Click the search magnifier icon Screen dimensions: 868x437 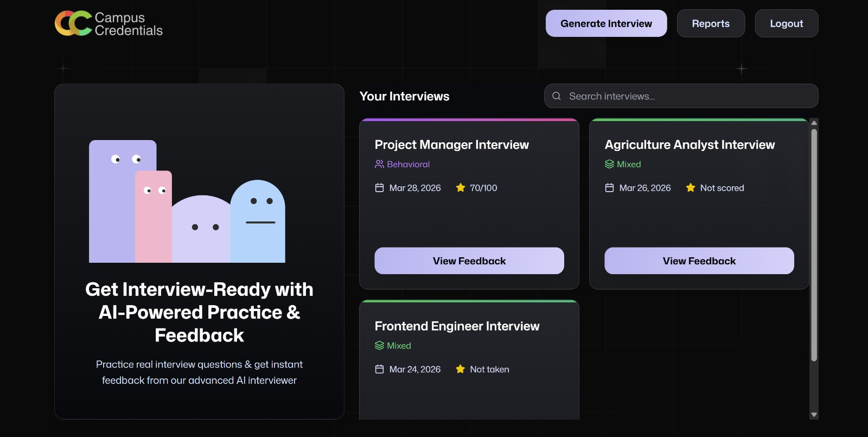click(x=557, y=96)
